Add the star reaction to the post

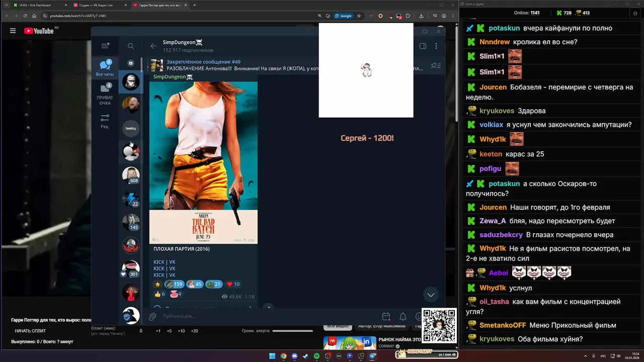(157, 284)
